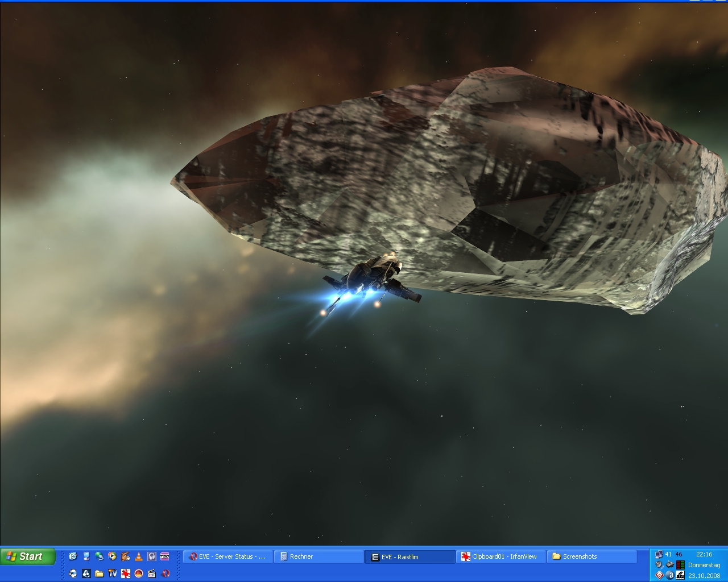Open the round red flame quick launch icon
This screenshot has height=582, width=728.
pos(138,573)
